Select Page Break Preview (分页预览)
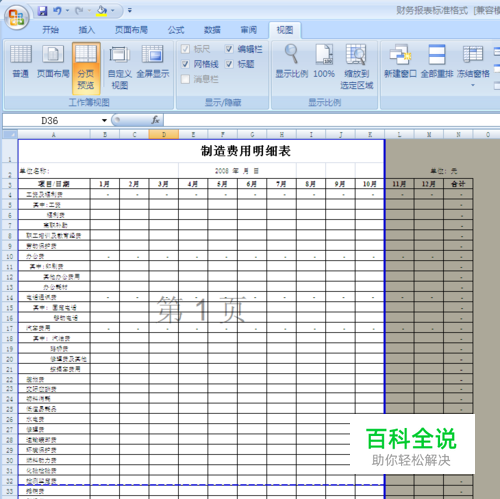This screenshot has height=499, width=500. click(86, 68)
